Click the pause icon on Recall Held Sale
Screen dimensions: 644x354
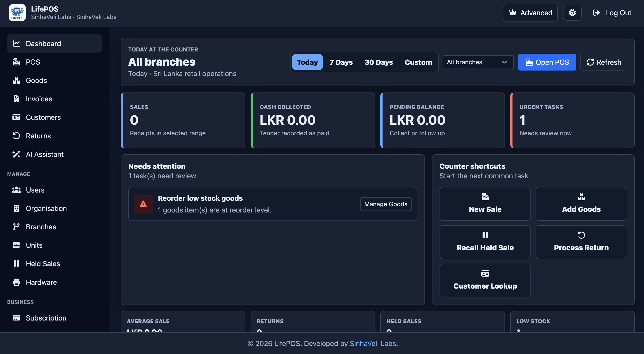[x=485, y=235]
